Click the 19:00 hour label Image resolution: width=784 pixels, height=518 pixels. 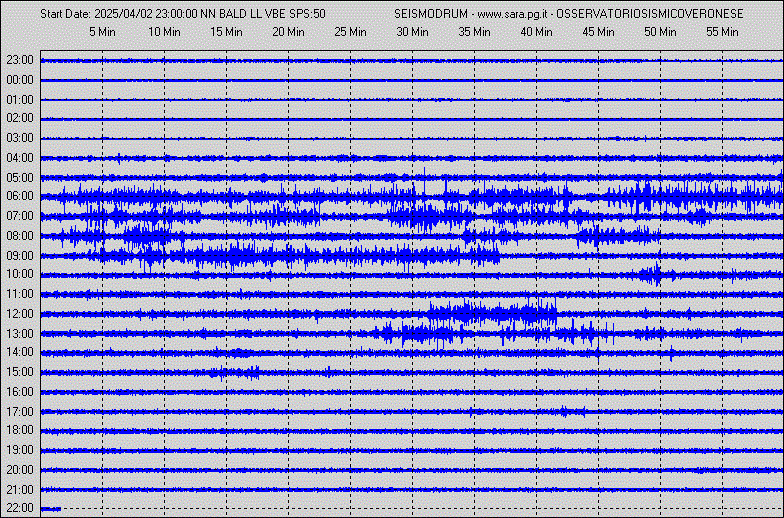point(20,450)
